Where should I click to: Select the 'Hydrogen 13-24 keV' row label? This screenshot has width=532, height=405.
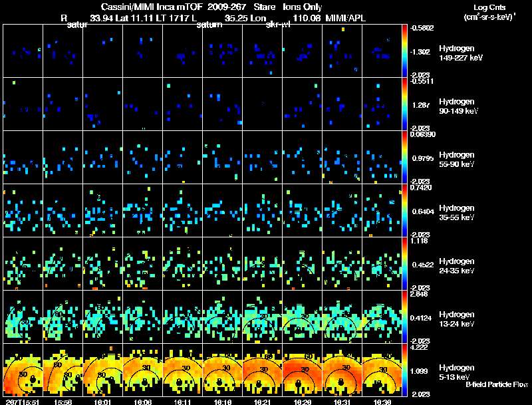[x=457, y=319]
